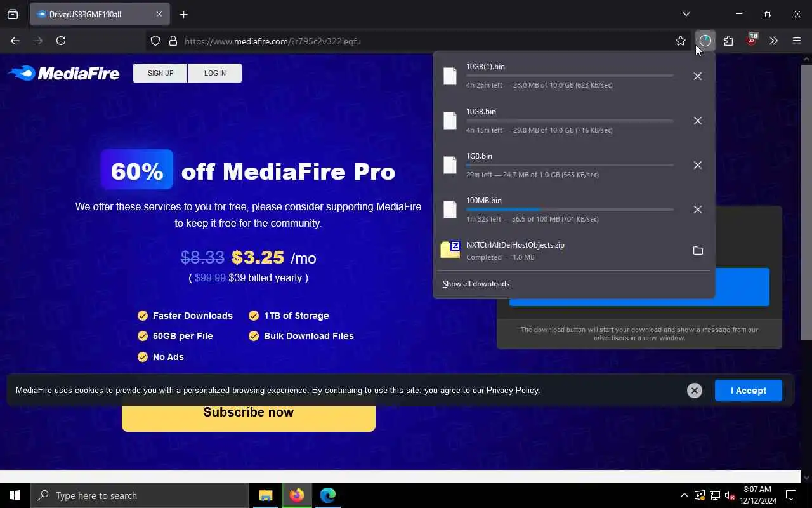Click the 50GB per File text
The width and height of the screenshot is (812, 508).
(183, 336)
